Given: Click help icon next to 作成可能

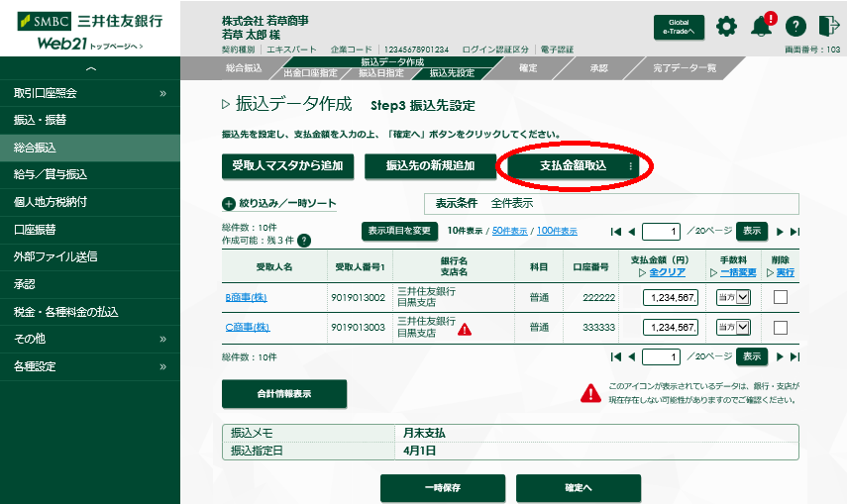Looking at the screenshot, I should pos(304,241).
